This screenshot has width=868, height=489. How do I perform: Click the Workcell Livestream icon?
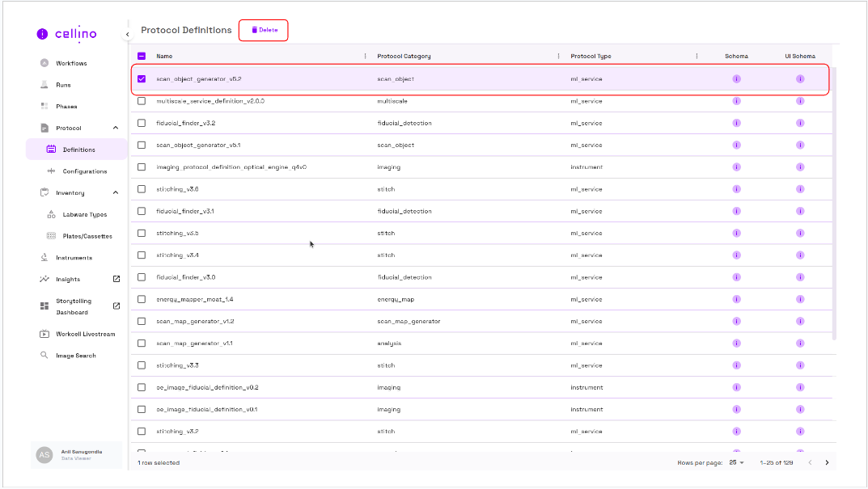click(x=44, y=334)
